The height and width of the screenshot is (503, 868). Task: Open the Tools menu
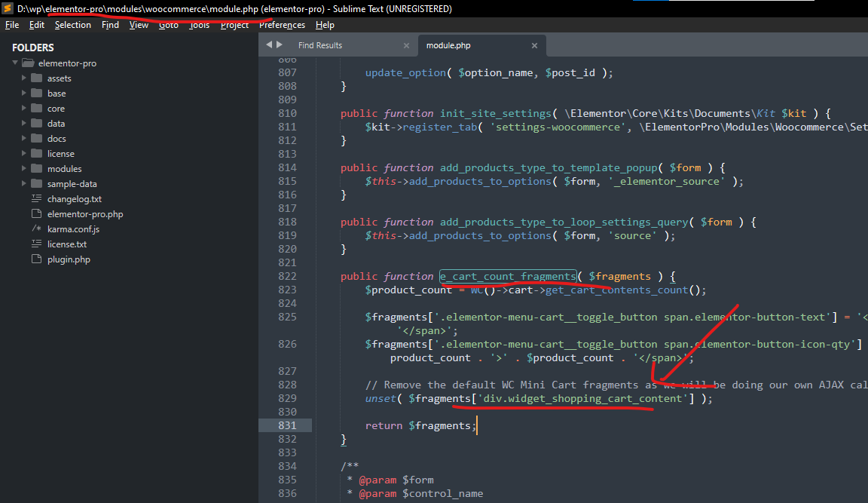[199, 25]
